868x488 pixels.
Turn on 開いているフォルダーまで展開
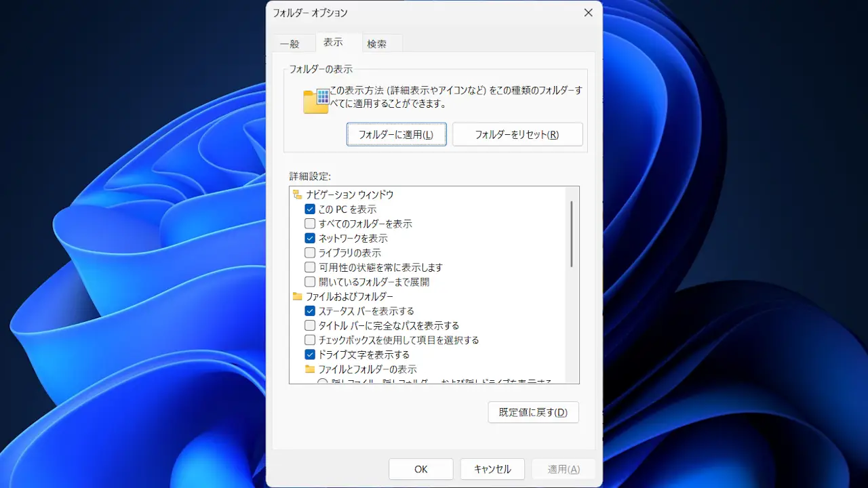click(310, 282)
